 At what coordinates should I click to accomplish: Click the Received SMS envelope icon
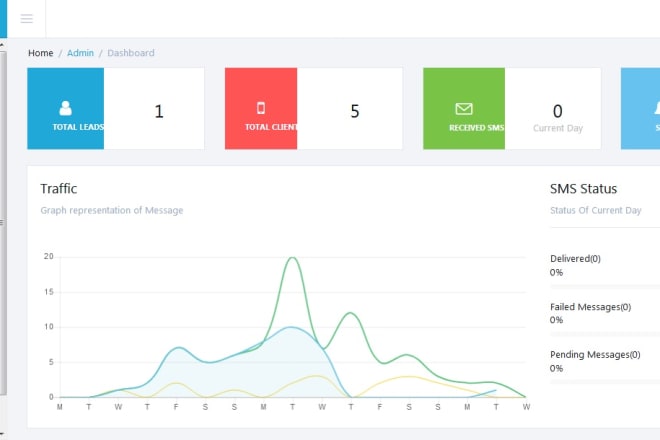[464, 109]
